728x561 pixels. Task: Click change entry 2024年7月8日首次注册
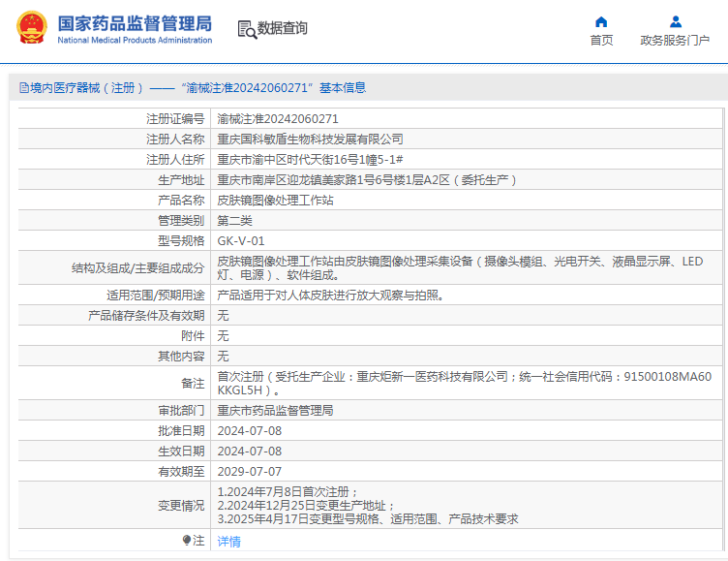point(288,492)
